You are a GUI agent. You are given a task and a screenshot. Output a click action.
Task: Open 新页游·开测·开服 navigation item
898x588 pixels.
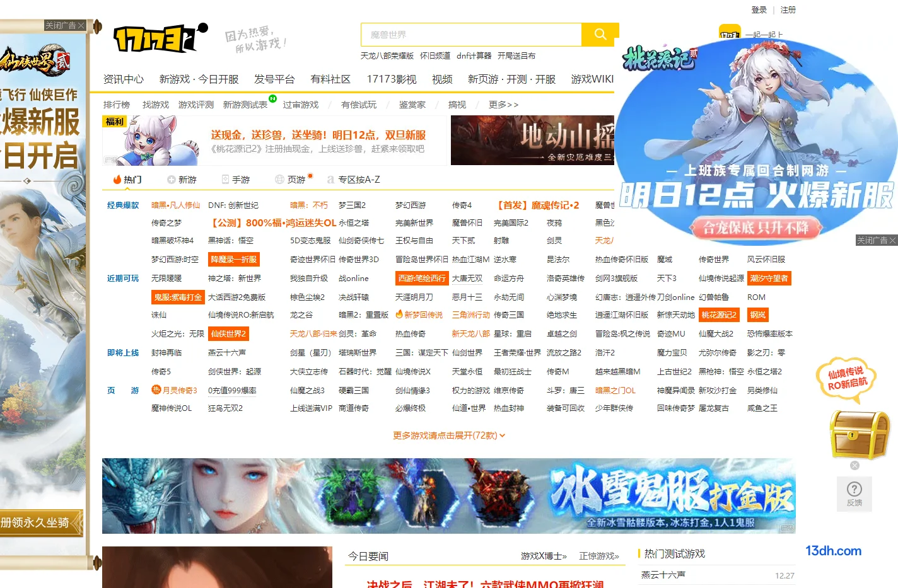click(511, 79)
